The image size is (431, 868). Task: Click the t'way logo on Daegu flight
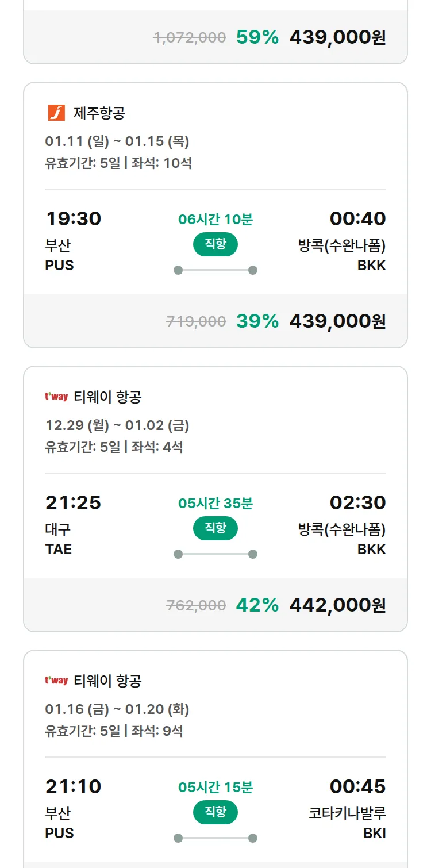coord(56,397)
